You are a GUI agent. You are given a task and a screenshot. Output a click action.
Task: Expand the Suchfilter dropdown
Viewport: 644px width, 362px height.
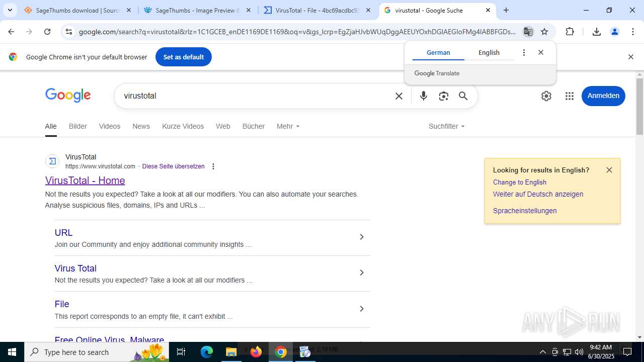coord(447,126)
